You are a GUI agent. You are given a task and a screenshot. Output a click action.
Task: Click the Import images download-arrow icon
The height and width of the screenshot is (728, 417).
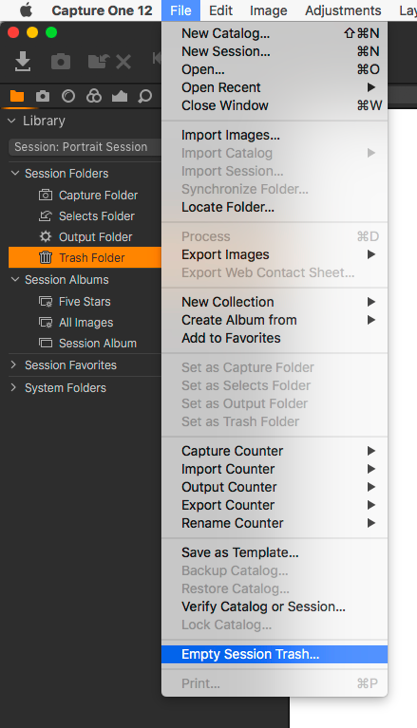point(22,61)
